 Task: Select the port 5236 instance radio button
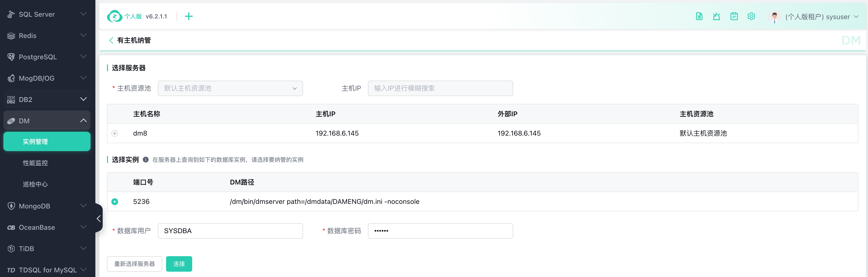[x=114, y=201]
